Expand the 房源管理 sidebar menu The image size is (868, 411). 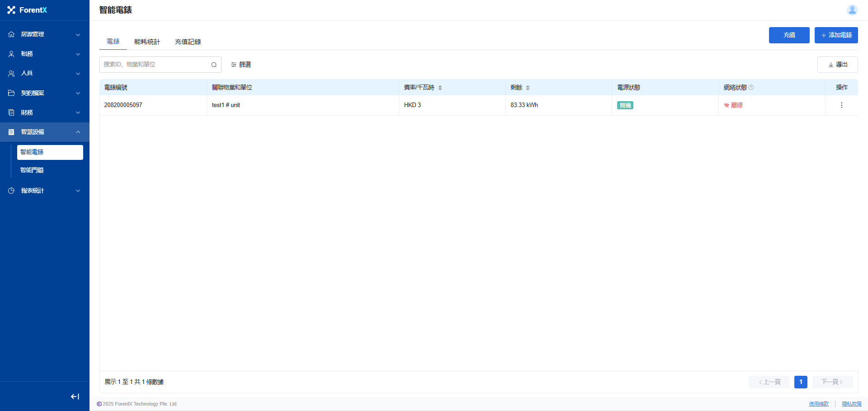tap(44, 34)
